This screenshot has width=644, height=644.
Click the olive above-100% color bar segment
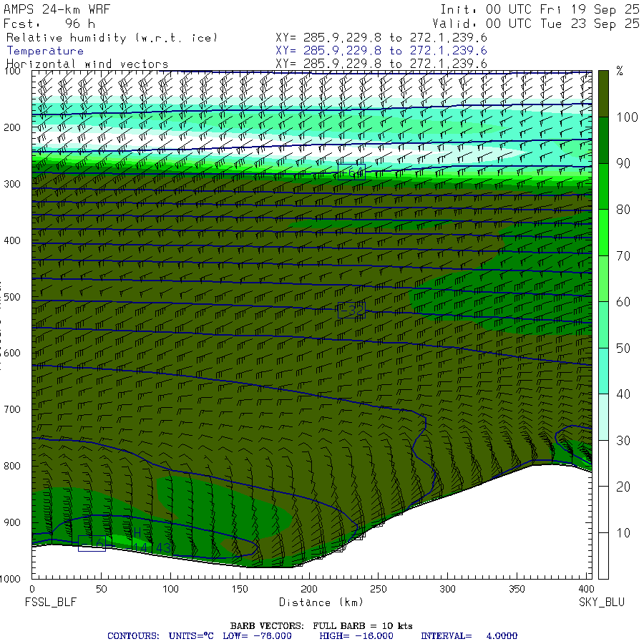tap(603, 94)
